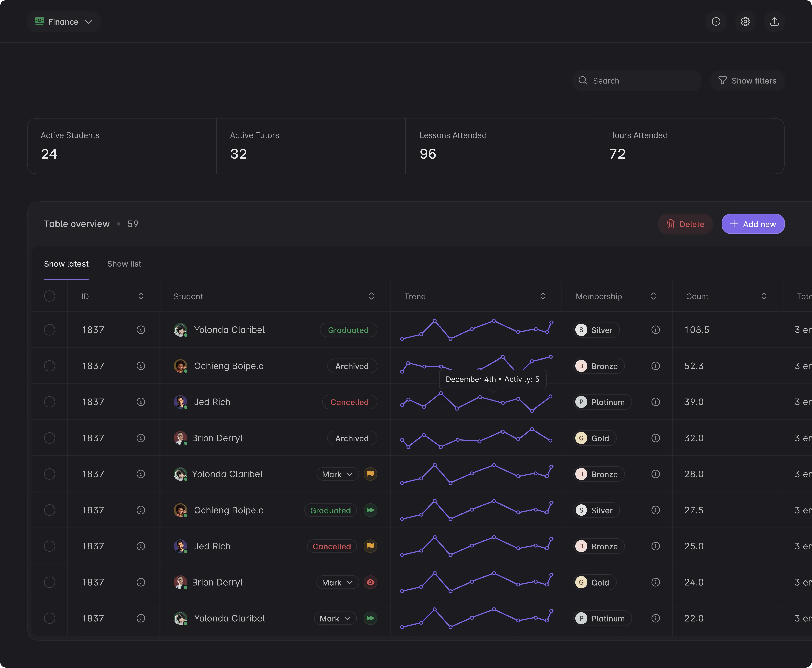Click info icon next to Platinum membership of Jed Rich
812x668 pixels.
tap(656, 402)
